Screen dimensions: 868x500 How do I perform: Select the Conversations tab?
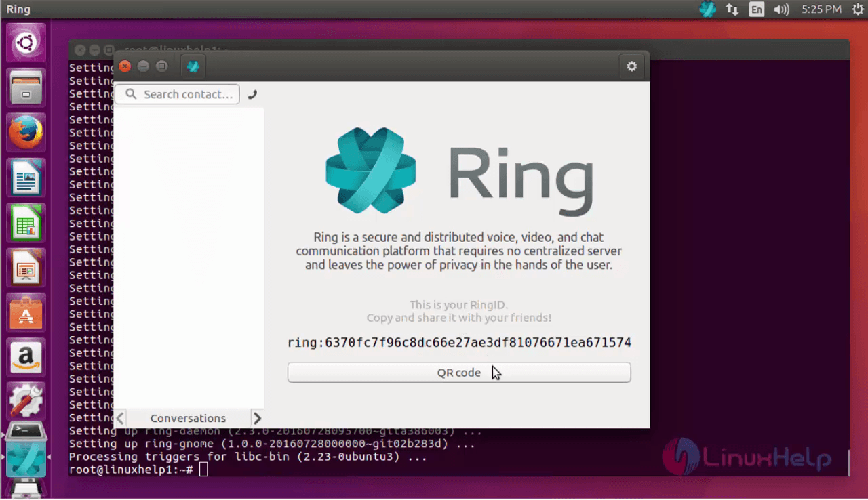[188, 418]
